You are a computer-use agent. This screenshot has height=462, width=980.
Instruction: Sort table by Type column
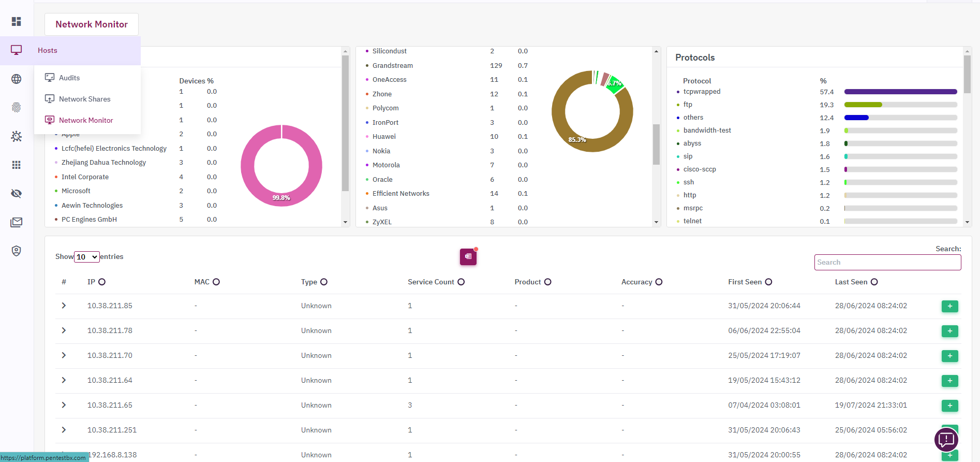click(324, 282)
